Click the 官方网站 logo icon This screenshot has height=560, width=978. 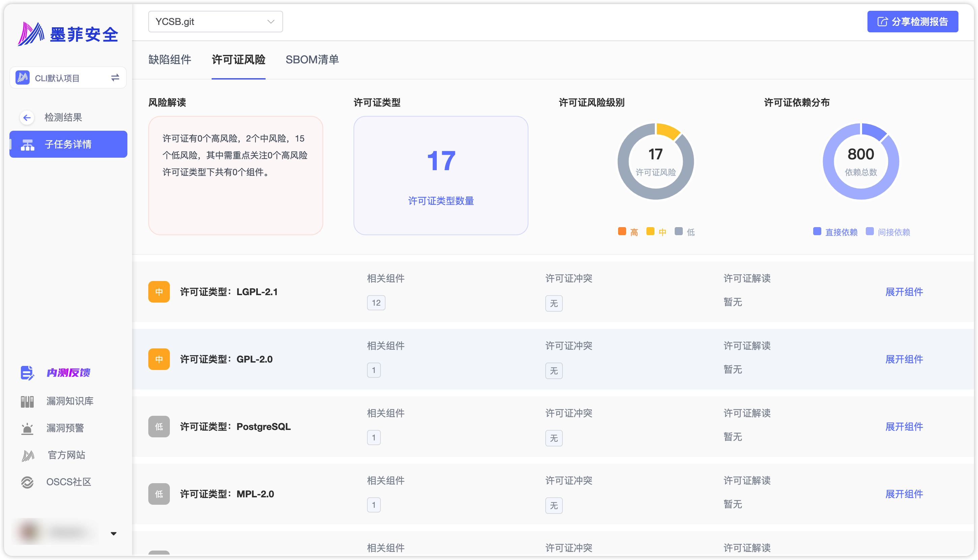[x=28, y=456]
